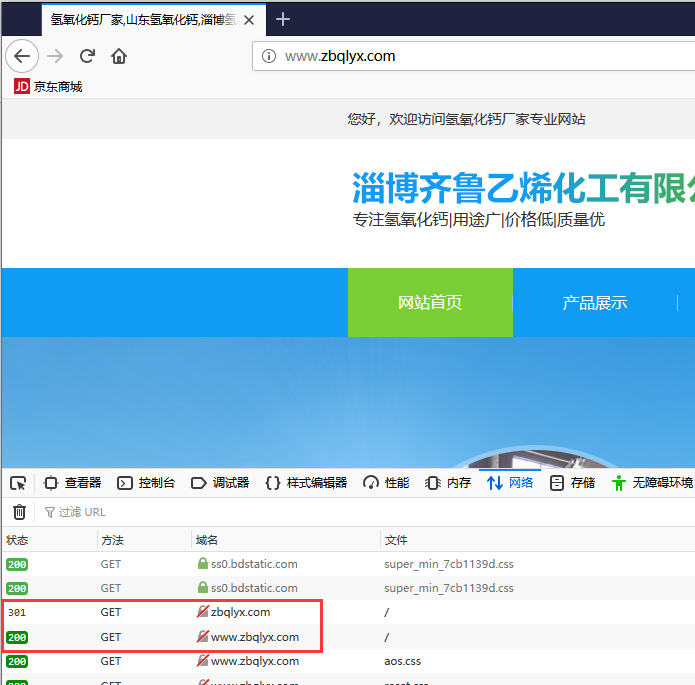The height and width of the screenshot is (685, 695).
Task: Open the 无障碍环境 accessibility tab
Action: click(652, 483)
